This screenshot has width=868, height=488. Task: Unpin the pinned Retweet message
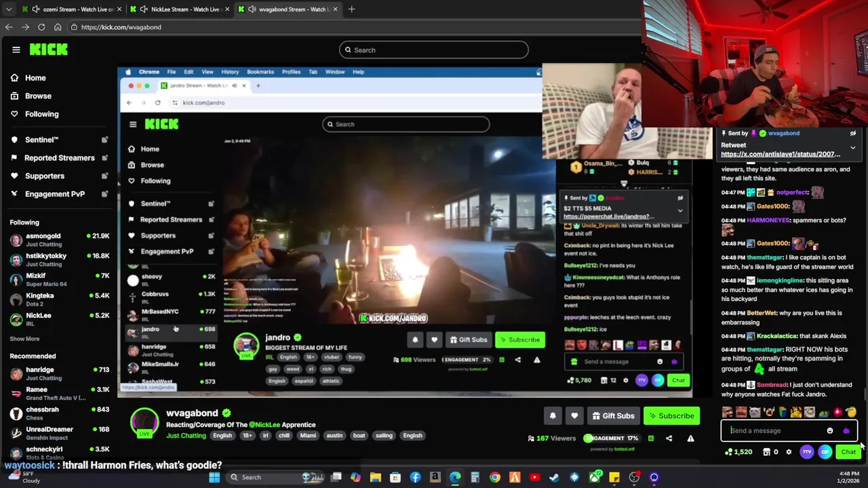pos(852,134)
